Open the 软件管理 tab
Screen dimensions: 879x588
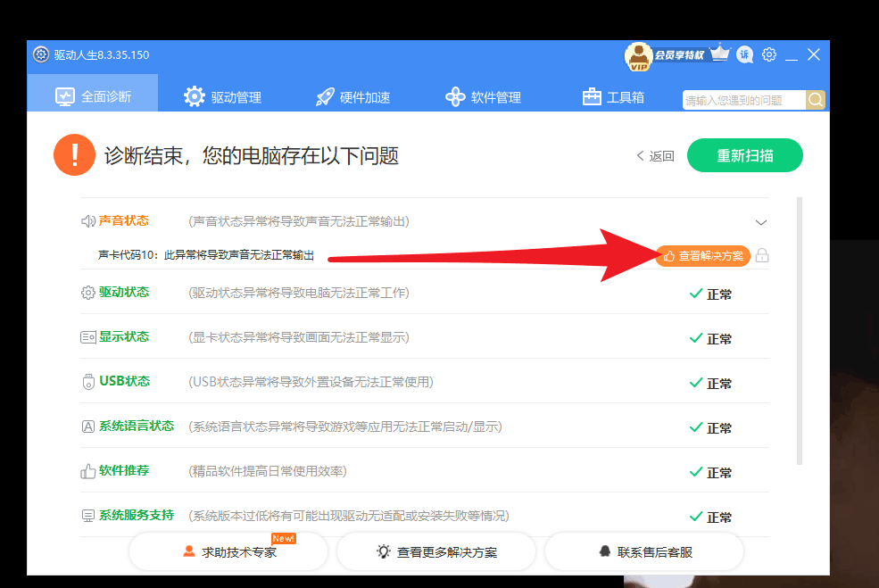tap(483, 97)
